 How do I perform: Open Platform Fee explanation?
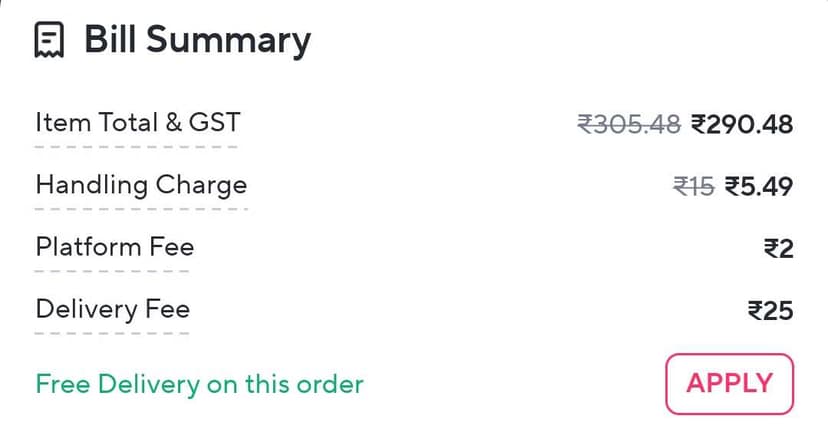pyautogui.click(x=114, y=247)
